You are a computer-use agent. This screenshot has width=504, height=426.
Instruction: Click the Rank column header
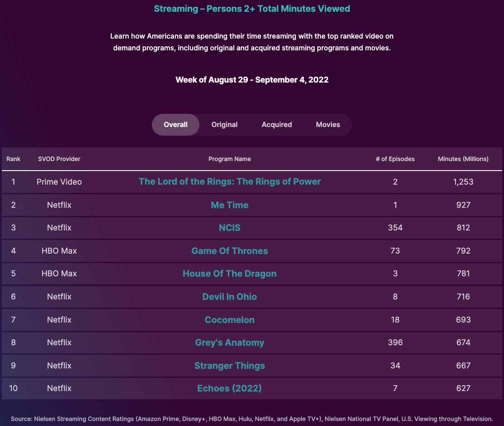point(13,159)
